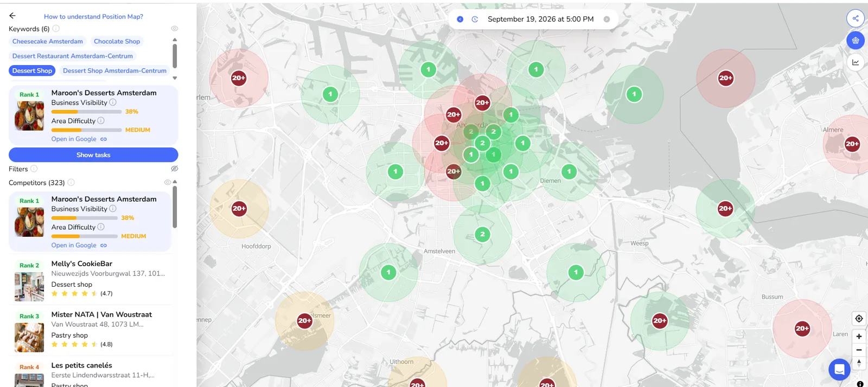Go back using the left arrow icon
Image resolution: width=868 pixels, height=387 pixels.
click(12, 16)
